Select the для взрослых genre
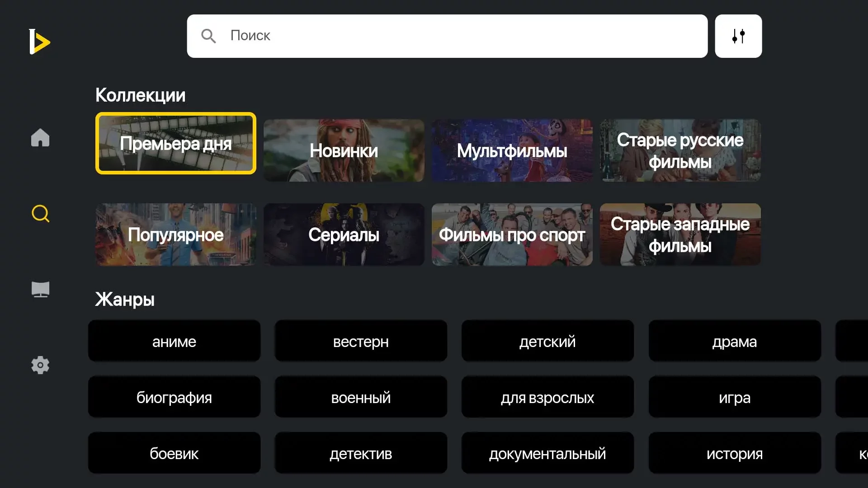 click(x=547, y=397)
